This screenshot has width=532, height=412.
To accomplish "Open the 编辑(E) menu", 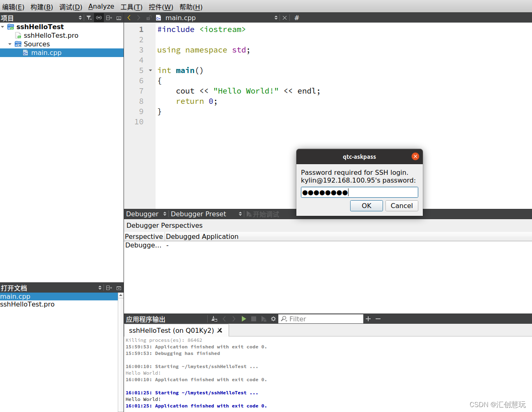I will pos(13,7).
